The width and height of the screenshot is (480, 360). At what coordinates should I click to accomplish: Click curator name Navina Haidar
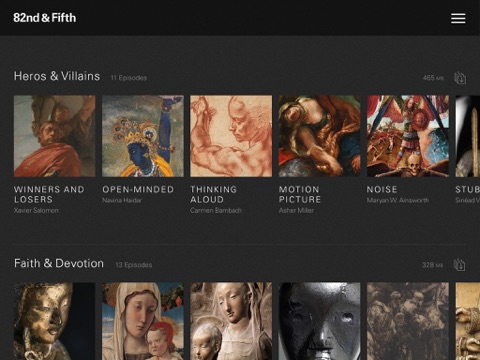tap(122, 200)
